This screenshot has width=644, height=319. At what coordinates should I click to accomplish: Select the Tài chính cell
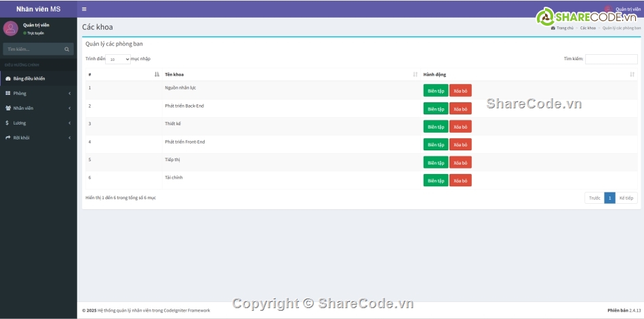291,181
